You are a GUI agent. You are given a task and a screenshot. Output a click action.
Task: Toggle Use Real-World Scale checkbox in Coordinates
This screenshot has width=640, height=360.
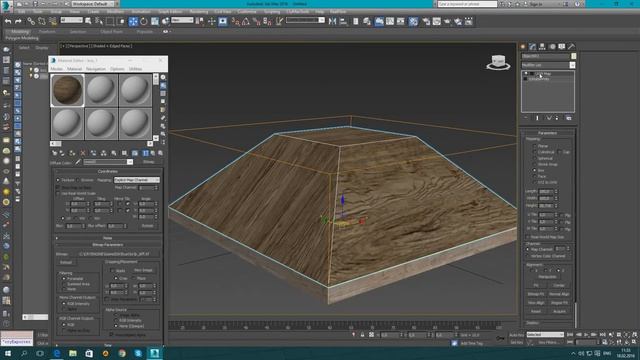pyautogui.click(x=58, y=193)
